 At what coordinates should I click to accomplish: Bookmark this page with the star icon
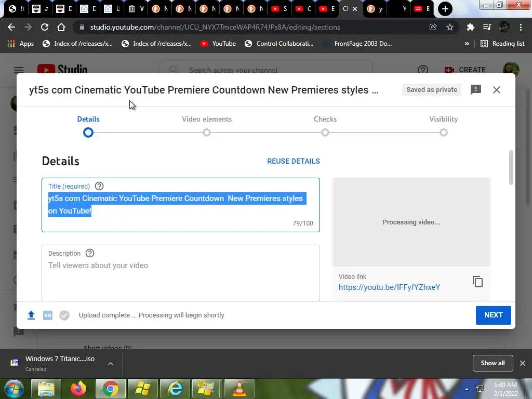tap(450, 27)
